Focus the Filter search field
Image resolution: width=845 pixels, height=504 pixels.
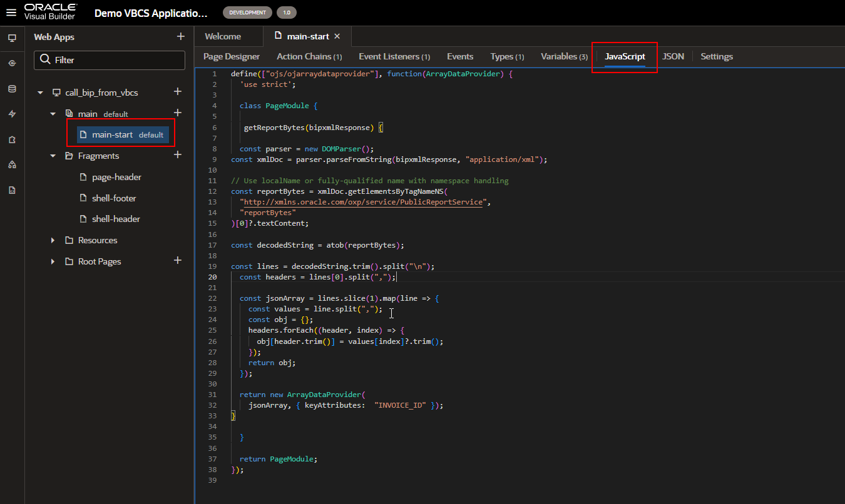110,60
